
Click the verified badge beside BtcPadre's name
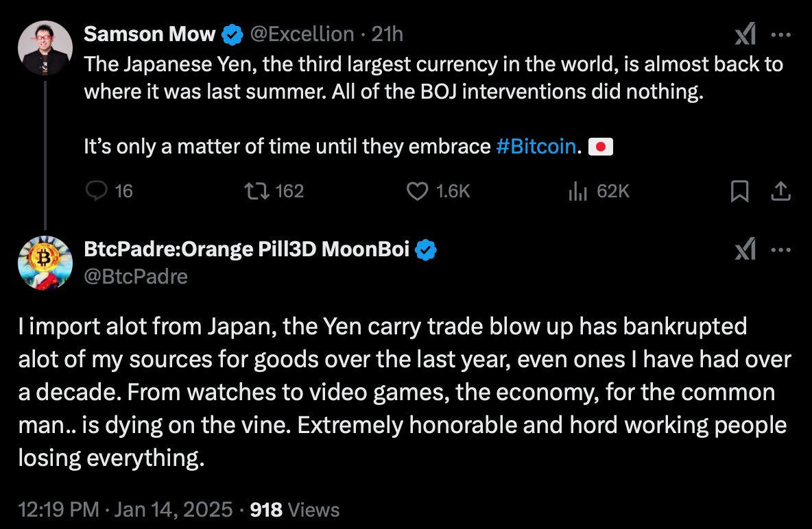click(x=426, y=250)
